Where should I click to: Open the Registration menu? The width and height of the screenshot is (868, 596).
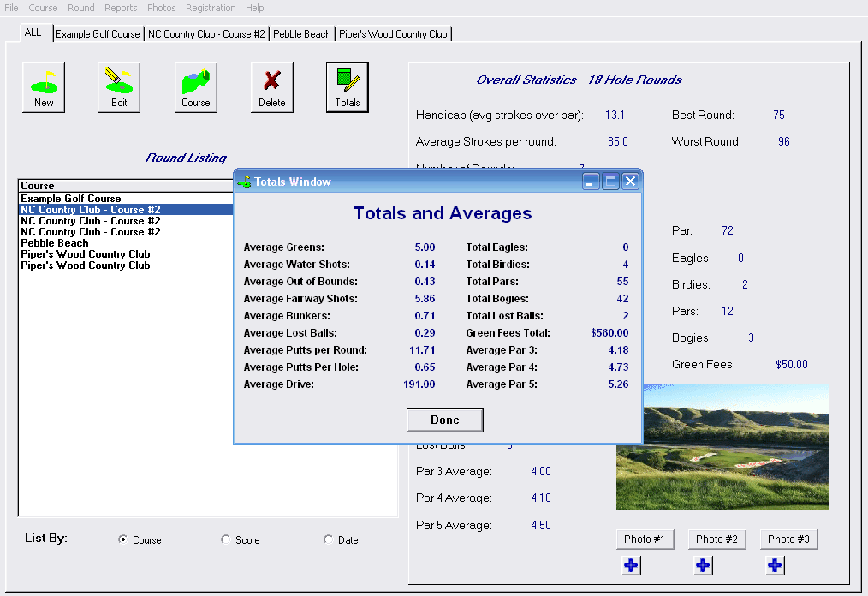(211, 8)
